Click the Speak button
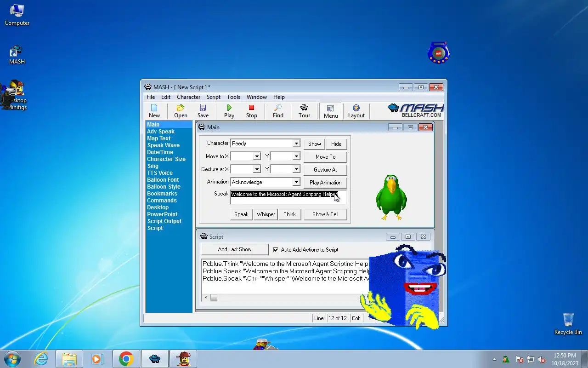Image resolution: width=588 pixels, height=368 pixels. point(241,214)
